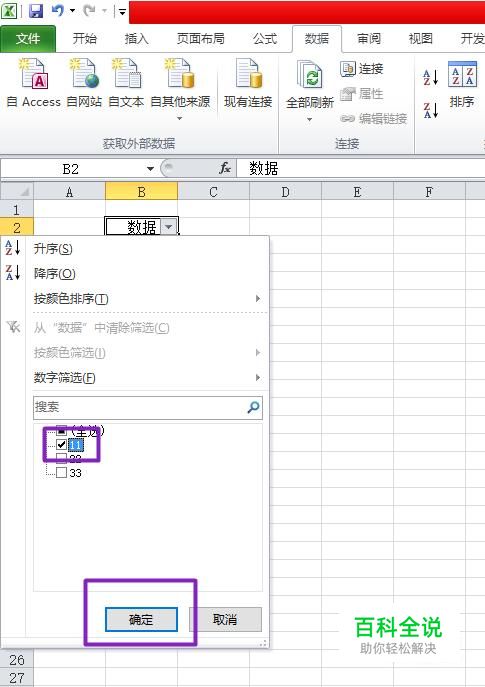Open 数字筛选(F) submenu
The height and width of the screenshot is (687, 485).
tap(136, 377)
